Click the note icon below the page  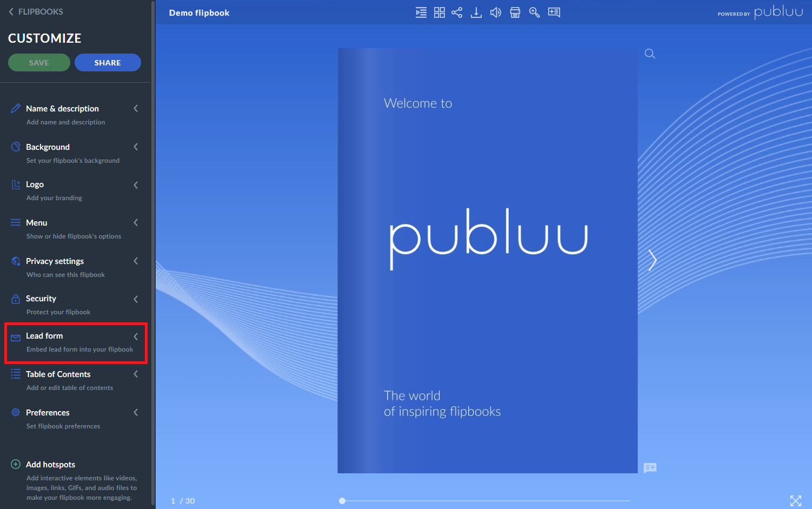pyautogui.click(x=650, y=468)
